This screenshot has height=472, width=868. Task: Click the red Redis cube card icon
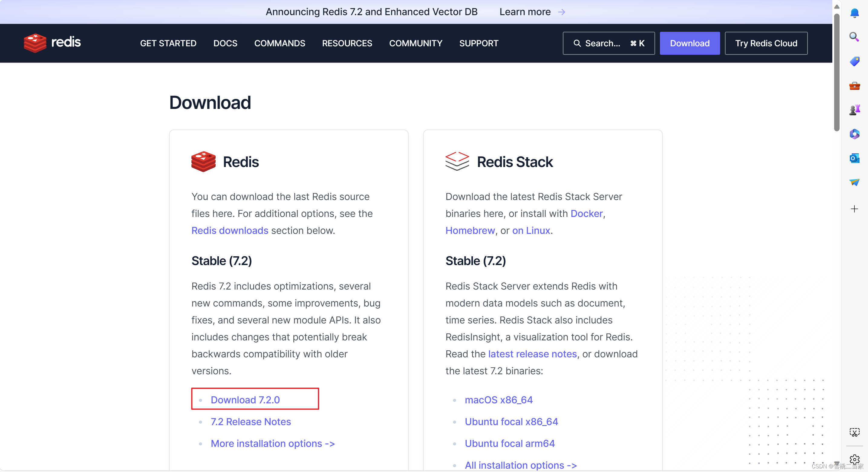pyautogui.click(x=203, y=162)
